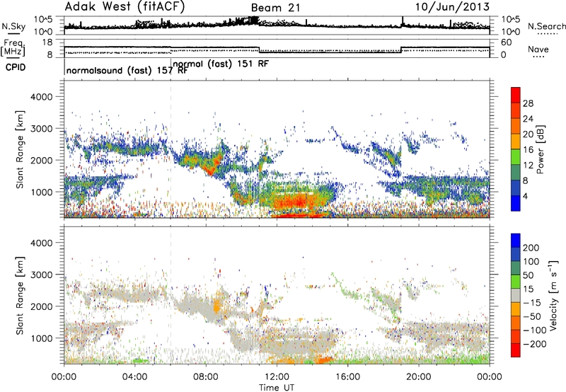
Task: Click the light green 12–16 dB colorbar segment
Action: 516,157
